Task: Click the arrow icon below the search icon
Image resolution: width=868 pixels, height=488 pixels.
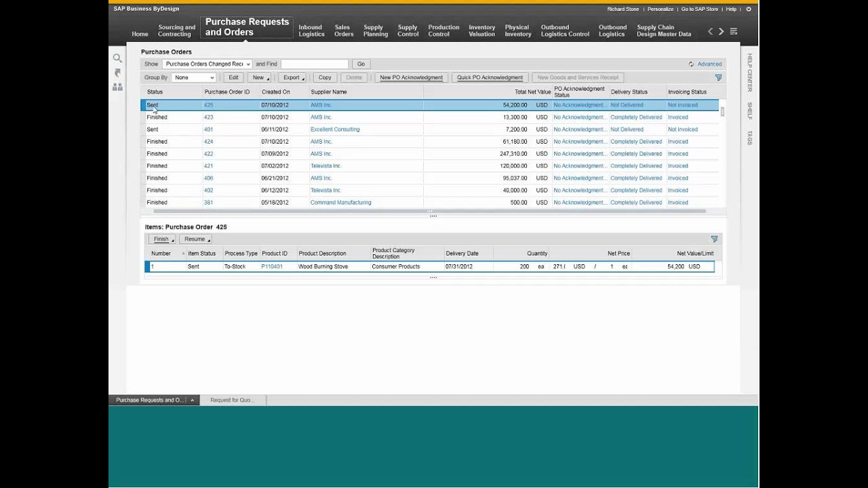Action: [x=117, y=73]
